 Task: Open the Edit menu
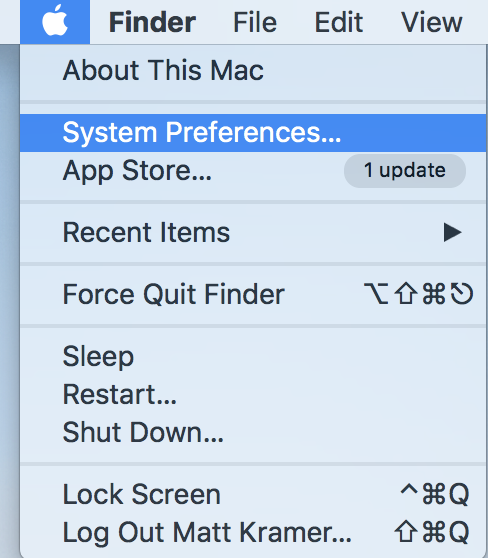tap(339, 22)
